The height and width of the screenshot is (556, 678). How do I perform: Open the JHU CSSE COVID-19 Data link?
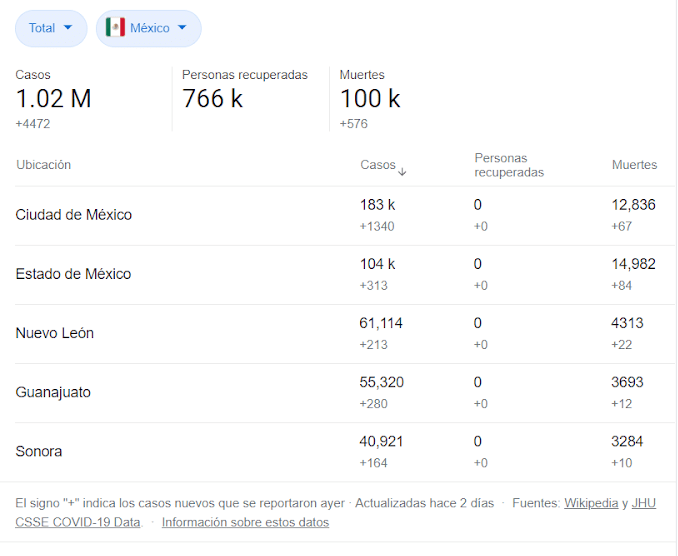(76, 522)
